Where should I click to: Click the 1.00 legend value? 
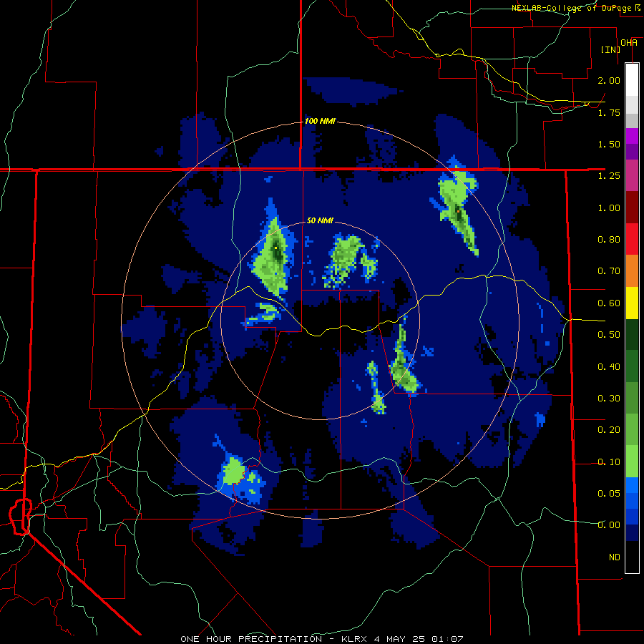point(609,208)
